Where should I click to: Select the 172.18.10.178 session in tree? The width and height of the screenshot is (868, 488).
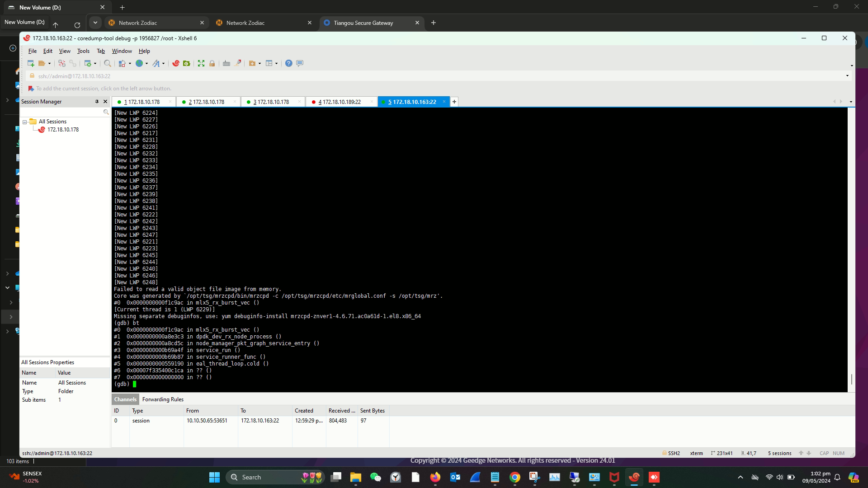pyautogui.click(x=63, y=130)
